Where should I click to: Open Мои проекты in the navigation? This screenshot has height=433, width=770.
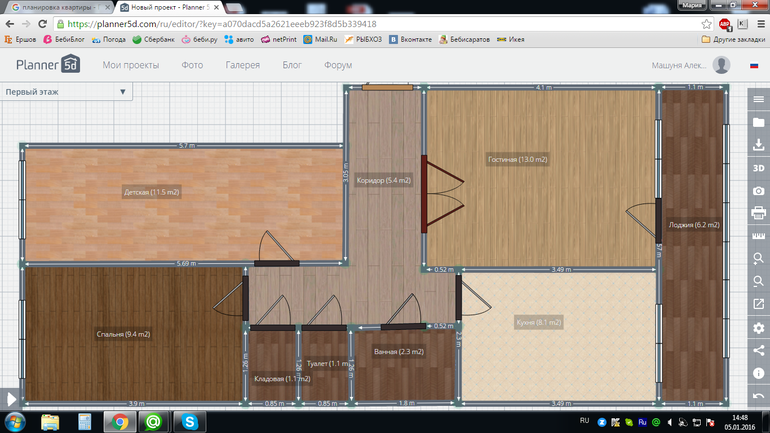point(130,65)
